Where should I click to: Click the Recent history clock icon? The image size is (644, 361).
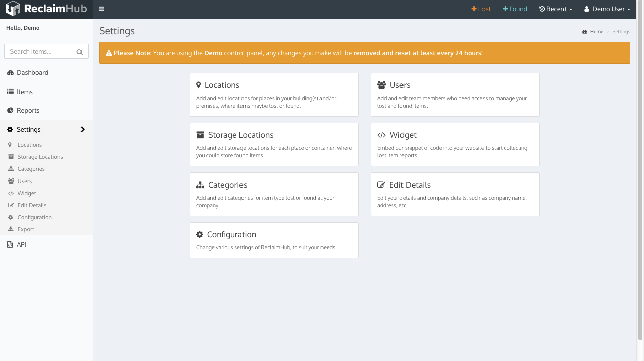point(542,9)
